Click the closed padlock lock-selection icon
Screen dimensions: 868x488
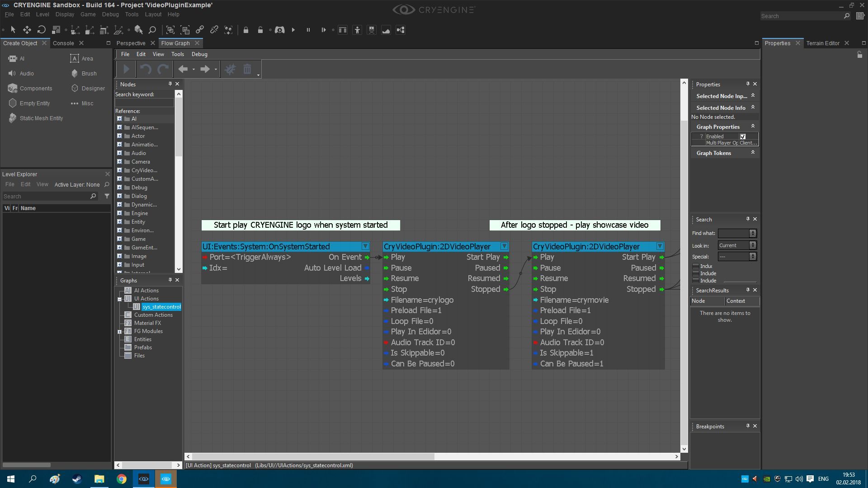pos(246,30)
